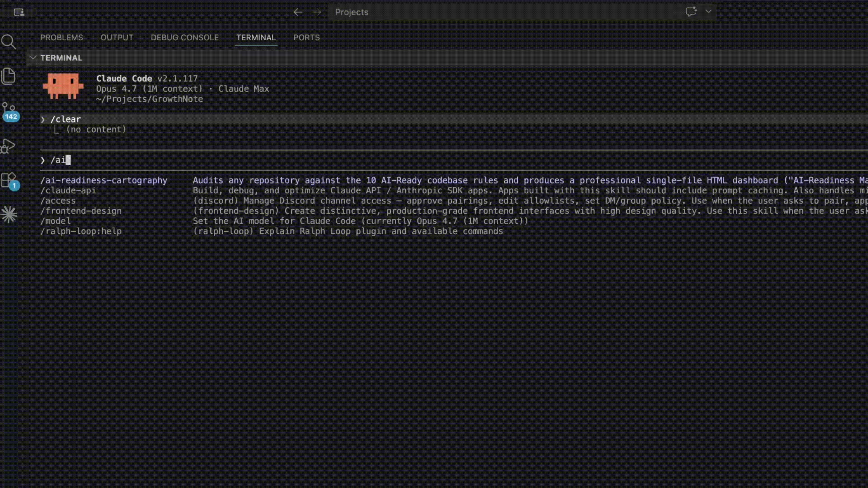868x488 pixels.
Task: Click the /ai prompt input line
Action: [454, 160]
